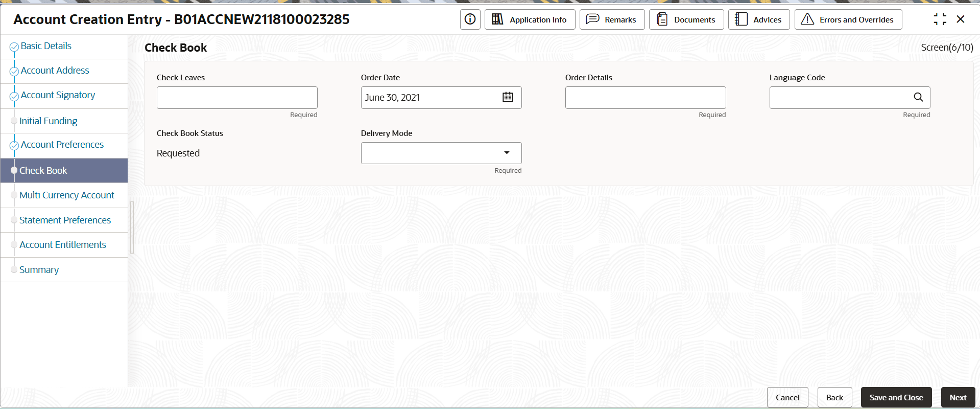Open the Remarks panel
980x409 pixels.
tap(612, 19)
